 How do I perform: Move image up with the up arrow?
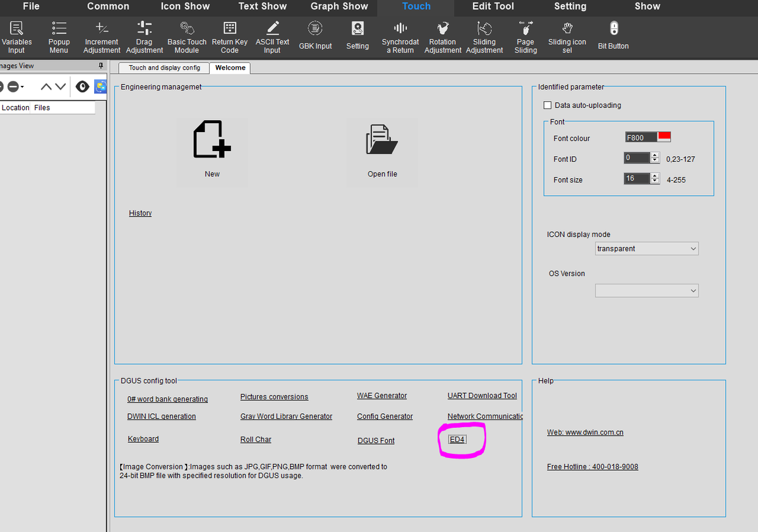[x=46, y=87]
